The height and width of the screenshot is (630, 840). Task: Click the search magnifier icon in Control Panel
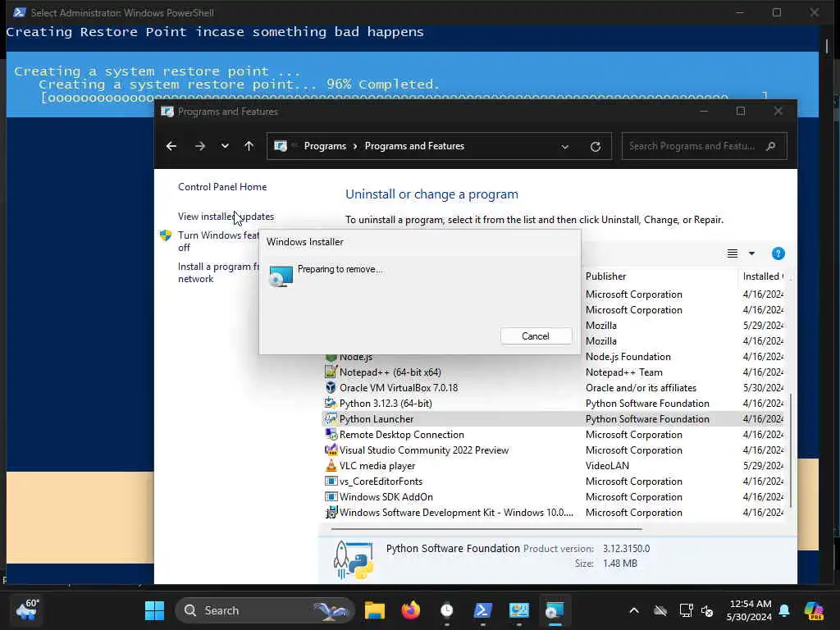(771, 146)
